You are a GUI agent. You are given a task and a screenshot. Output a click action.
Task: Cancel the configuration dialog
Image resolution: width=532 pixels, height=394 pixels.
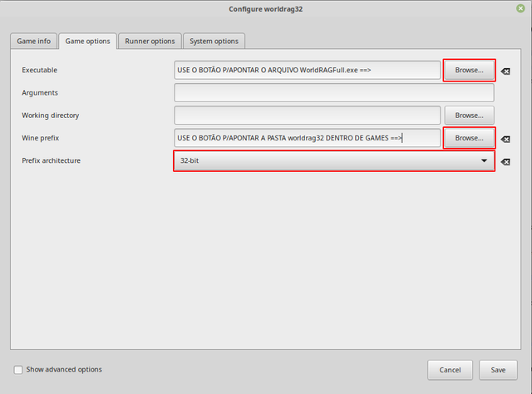450,370
